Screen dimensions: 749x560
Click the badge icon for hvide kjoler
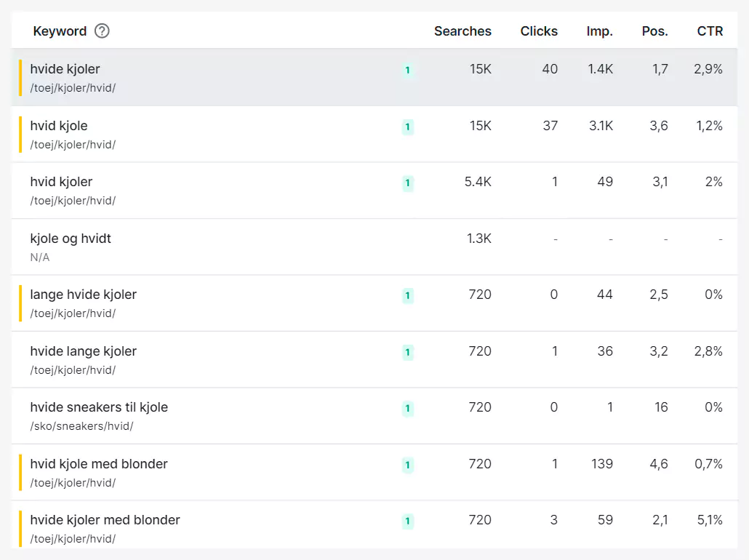coord(407,71)
